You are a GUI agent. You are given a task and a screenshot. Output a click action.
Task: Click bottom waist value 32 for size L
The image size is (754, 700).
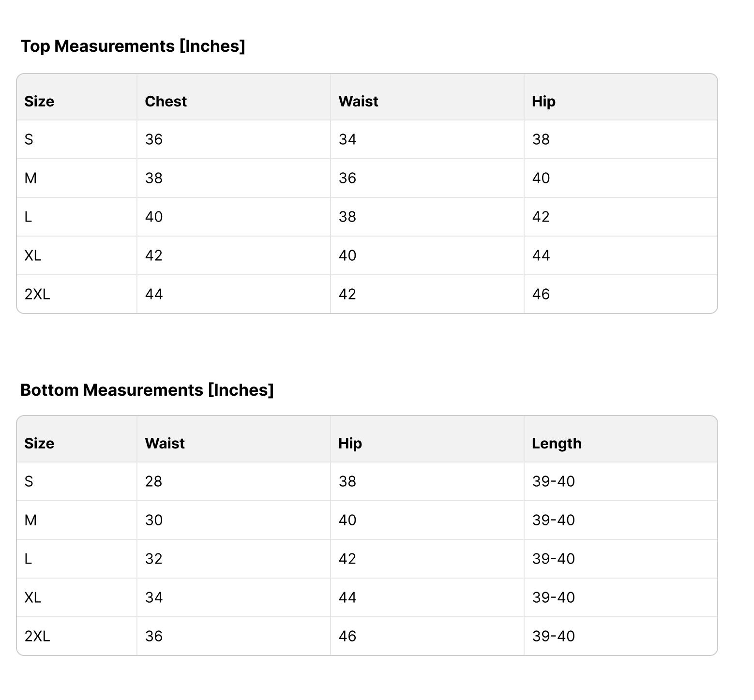154,559
